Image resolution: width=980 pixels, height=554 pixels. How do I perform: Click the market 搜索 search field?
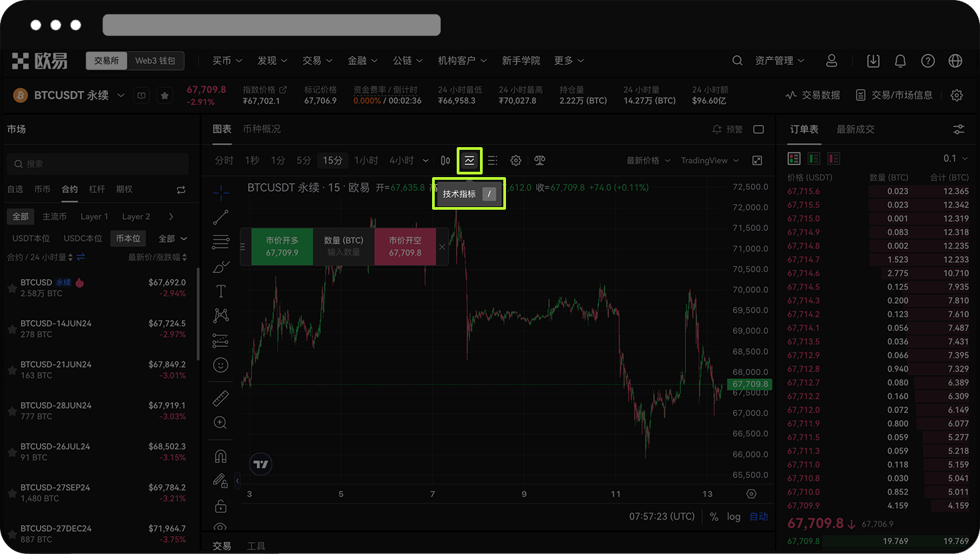[x=97, y=164]
